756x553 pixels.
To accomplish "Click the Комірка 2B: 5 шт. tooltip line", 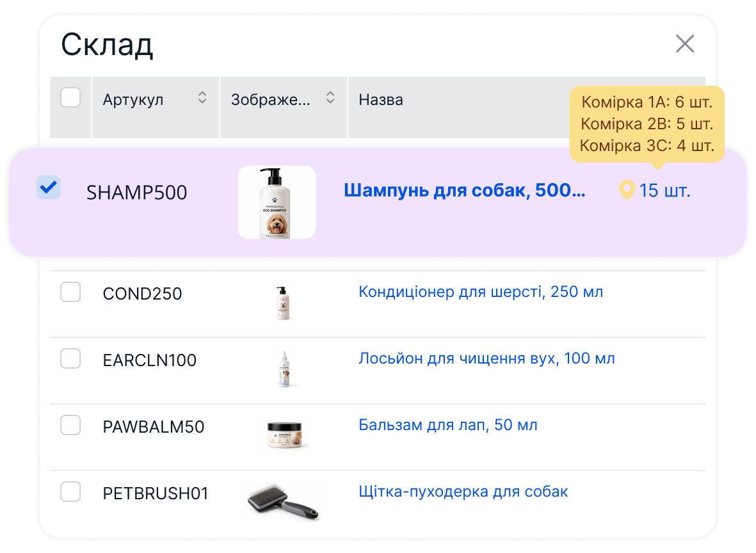I will tap(647, 124).
